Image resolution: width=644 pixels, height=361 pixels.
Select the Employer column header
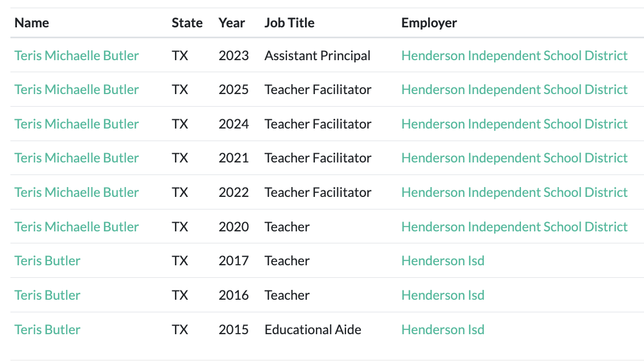(x=429, y=23)
